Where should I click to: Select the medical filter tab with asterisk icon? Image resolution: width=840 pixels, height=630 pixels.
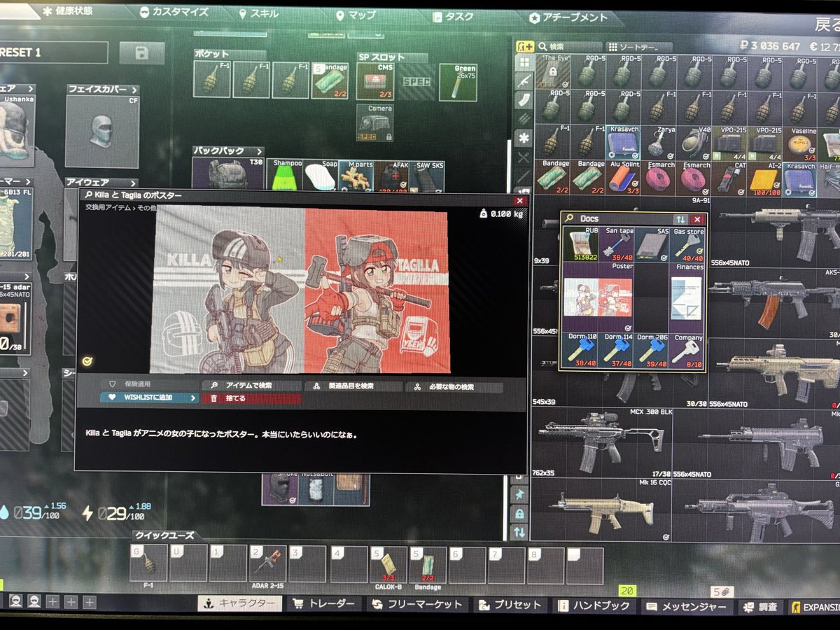(522, 137)
